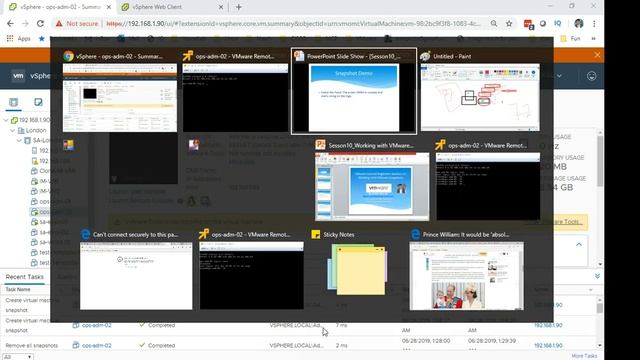Switch to the Prince William Edge window
The height and width of the screenshot is (360, 640).
click(x=467, y=276)
